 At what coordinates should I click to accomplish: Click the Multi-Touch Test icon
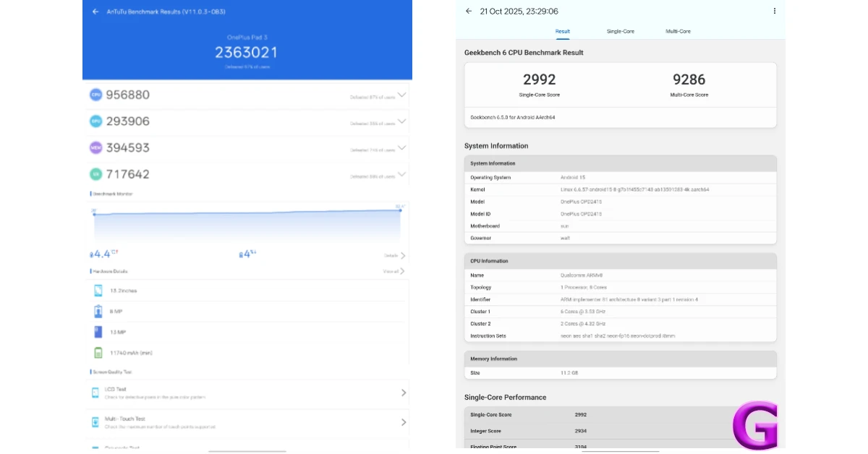click(95, 422)
